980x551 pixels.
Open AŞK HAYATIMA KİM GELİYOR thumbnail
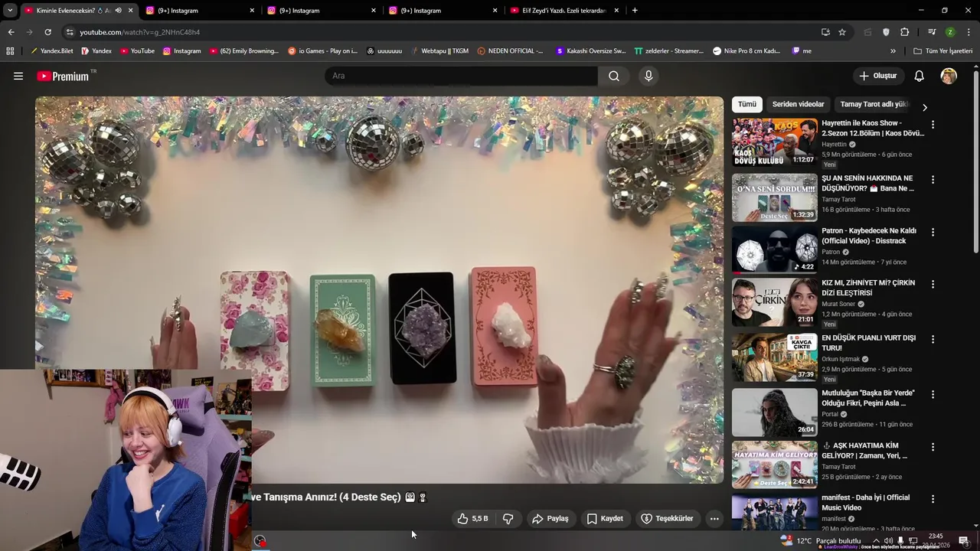[x=774, y=465]
